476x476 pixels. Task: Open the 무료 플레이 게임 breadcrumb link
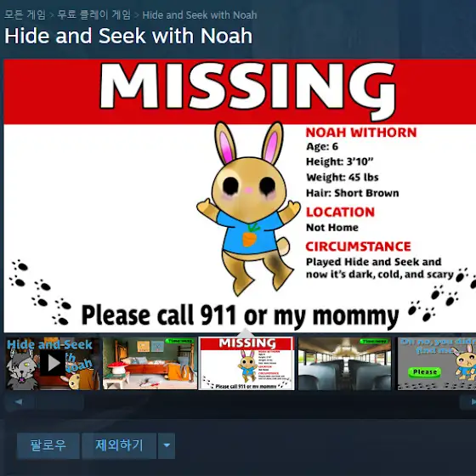(x=93, y=14)
